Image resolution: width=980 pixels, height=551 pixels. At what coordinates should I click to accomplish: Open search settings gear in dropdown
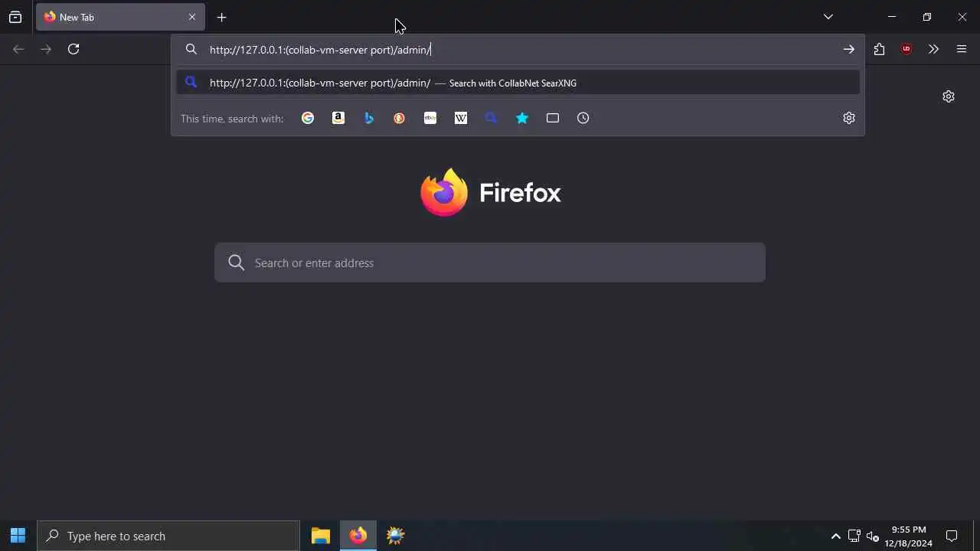click(849, 118)
